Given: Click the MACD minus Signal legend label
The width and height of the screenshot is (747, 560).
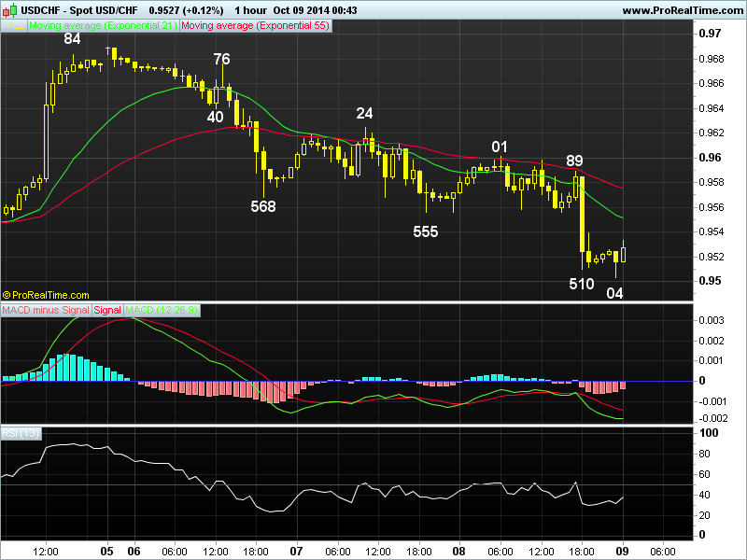Looking at the screenshot, I should click(46, 311).
